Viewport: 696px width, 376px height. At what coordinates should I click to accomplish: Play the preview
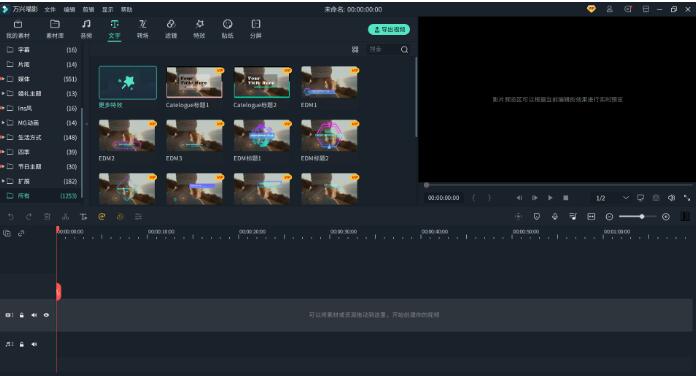click(550, 198)
